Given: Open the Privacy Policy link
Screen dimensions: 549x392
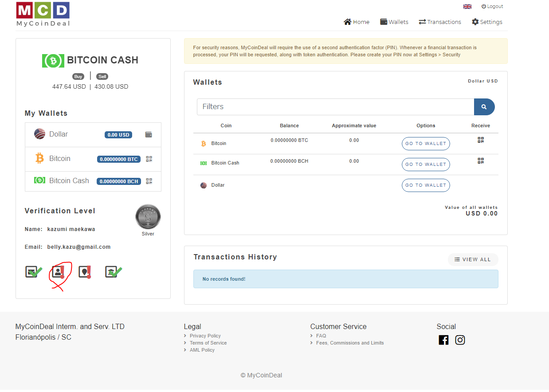Looking at the screenshot, I should click(205, 336).
